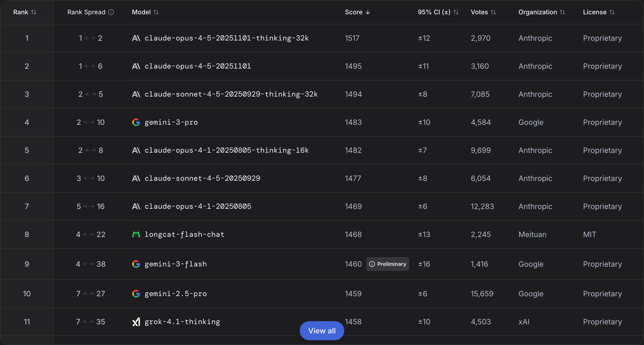Sort by the Model column arrows
Screen dimensions: 644x345
point(156,12)
